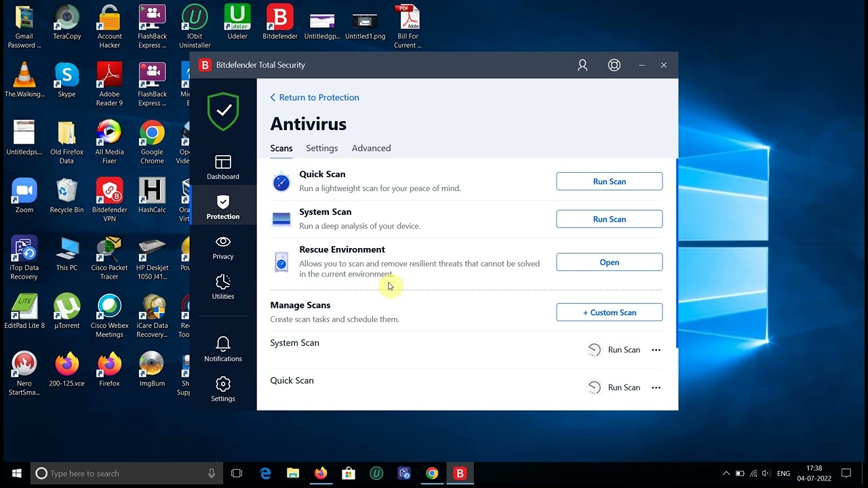The image size is (868, 488).
Task: Open options menu for Quick Scan task
Action: (656, 388)
